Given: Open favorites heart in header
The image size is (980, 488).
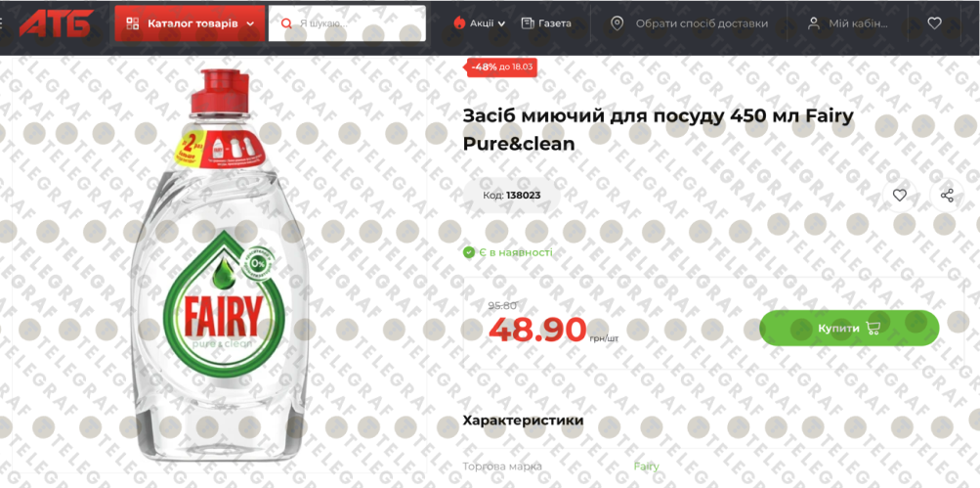Looking at the screenshot, I should 934,23.
